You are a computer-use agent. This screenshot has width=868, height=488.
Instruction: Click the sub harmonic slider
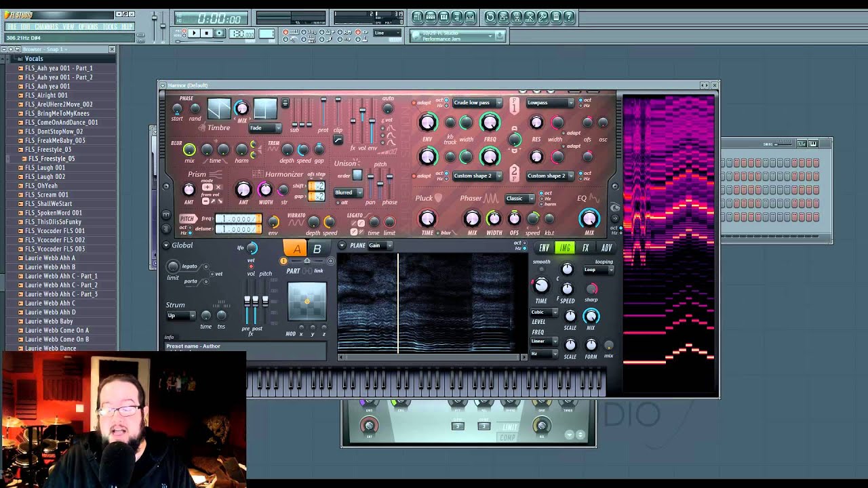tap(296, 113)
